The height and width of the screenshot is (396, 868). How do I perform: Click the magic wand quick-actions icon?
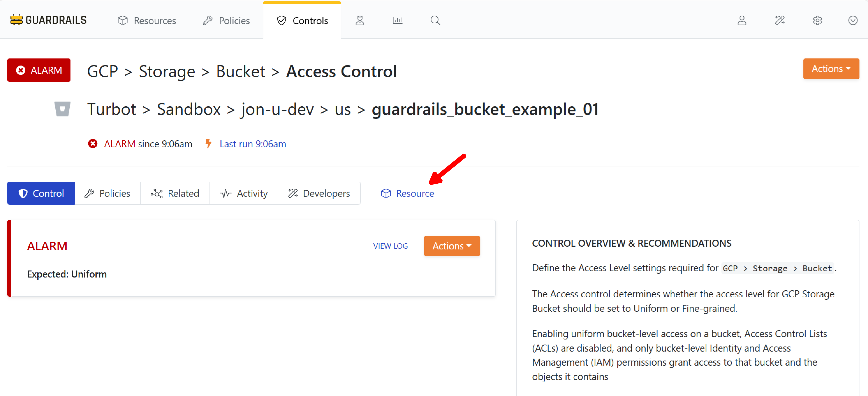coord(780,20)
